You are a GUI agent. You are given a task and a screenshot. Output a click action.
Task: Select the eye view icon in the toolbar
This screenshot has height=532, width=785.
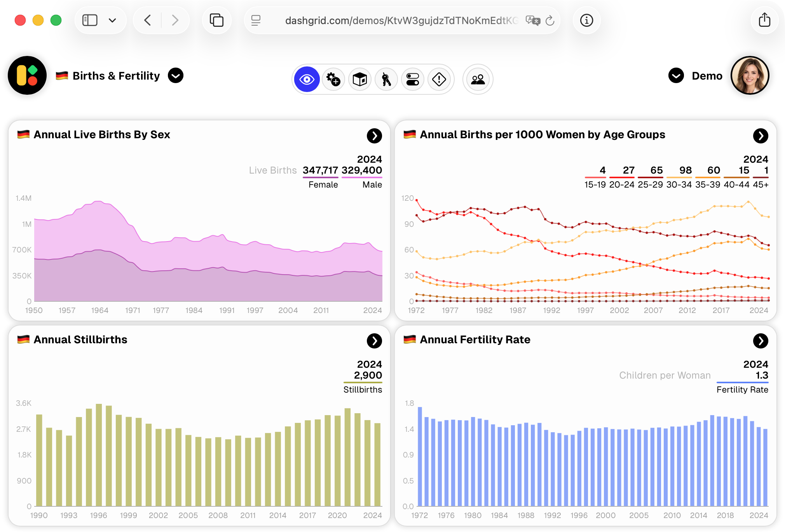pos(307,79)
